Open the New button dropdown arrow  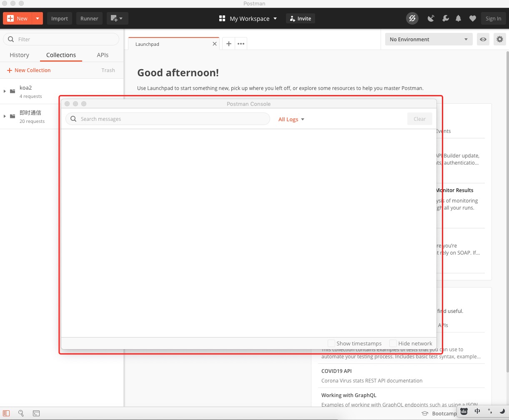click(x=38, y=18)
